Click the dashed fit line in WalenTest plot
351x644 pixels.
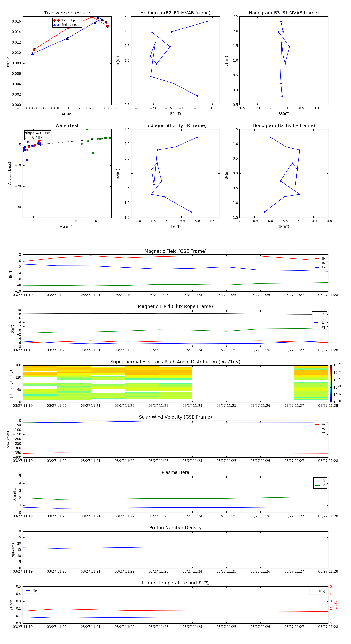pyautogui.click(x=67, y=142)
